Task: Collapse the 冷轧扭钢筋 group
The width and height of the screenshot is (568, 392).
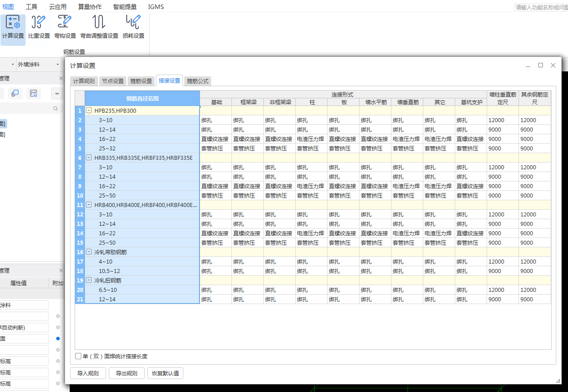Action: pyautogui.click(x=89, y=280)
